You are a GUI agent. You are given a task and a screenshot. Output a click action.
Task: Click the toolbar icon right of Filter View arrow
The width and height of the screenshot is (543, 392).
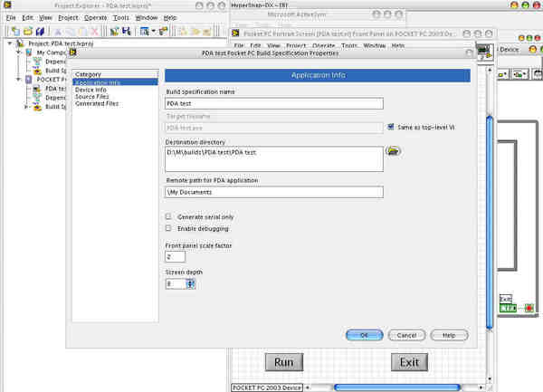point(163,32)
